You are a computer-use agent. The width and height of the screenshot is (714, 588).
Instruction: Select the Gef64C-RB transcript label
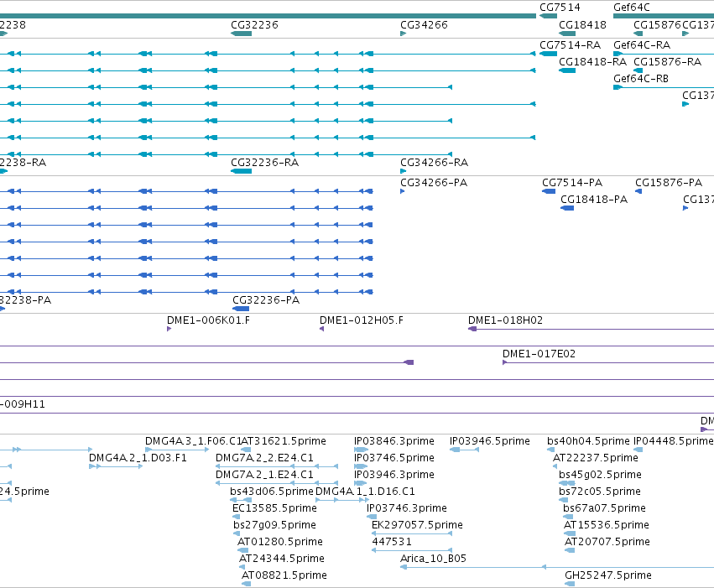[641, 79]
